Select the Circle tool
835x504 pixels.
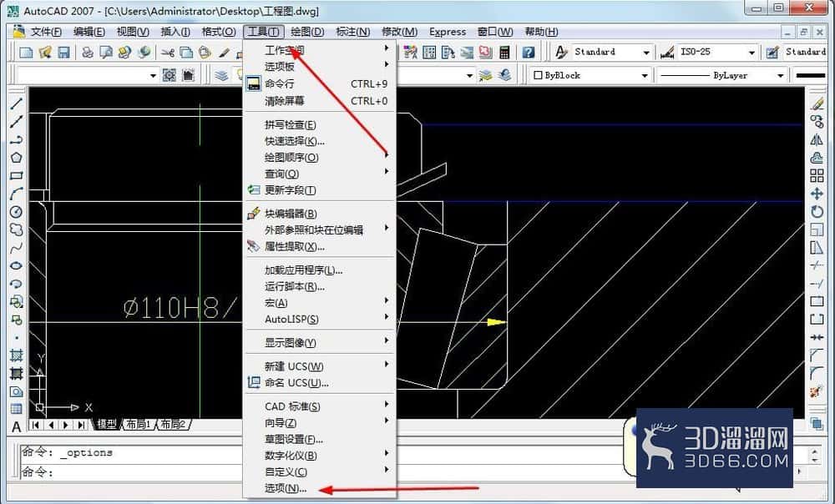[x=17, y=212]
